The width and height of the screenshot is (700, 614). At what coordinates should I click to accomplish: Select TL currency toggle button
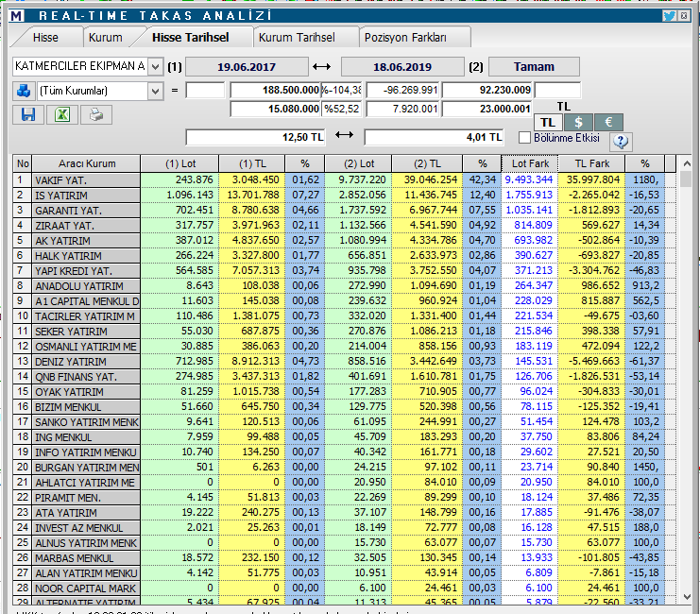548,123
